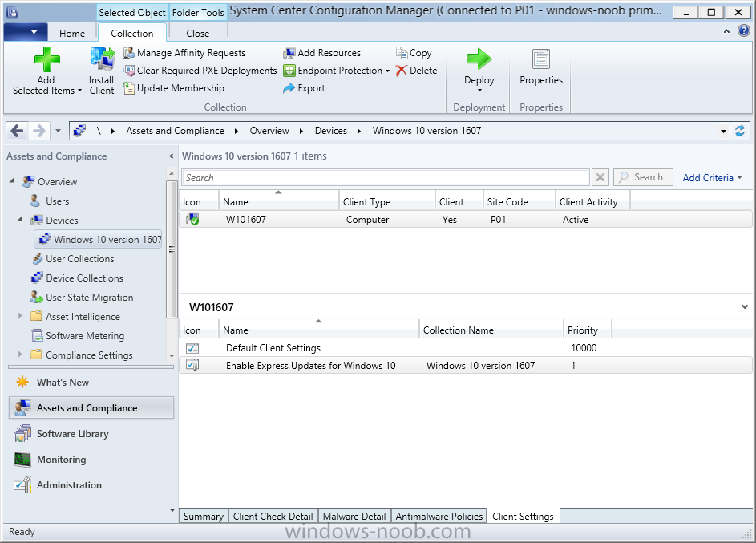Screen dimensions: 756x543
Task: Open collection Properties from the ribbon
Action: click(541, 67)
